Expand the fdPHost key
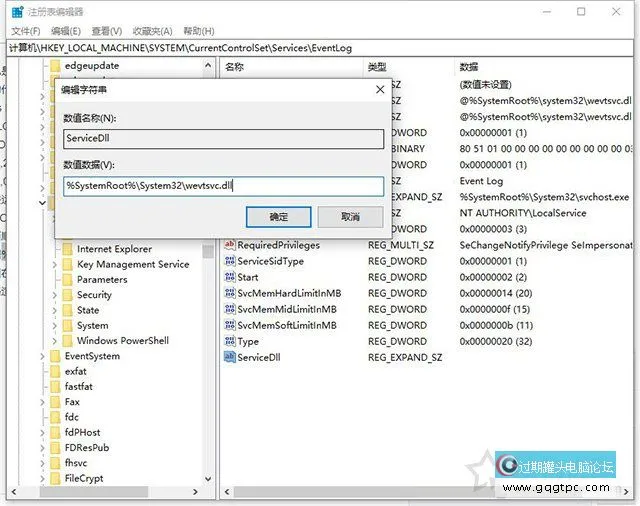 tap(42, 433)
